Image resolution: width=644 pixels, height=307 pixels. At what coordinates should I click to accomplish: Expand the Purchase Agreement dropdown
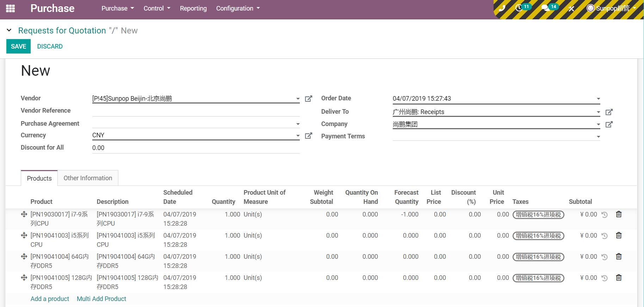click(x=298, y=124)
